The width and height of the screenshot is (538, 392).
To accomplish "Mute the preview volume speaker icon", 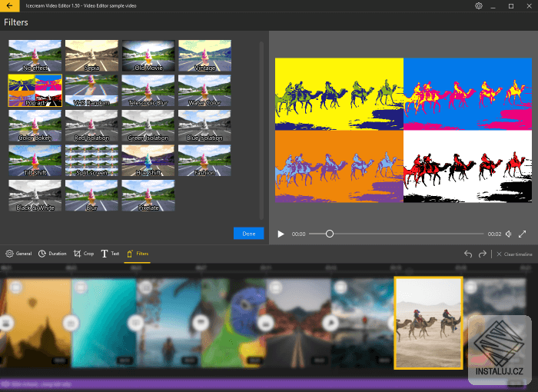I will 509,234.
